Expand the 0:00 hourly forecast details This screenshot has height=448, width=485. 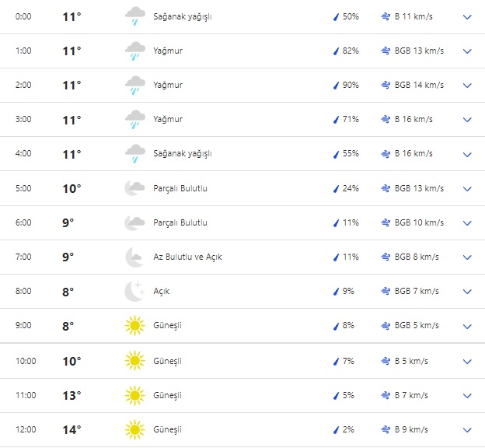[x=467, y=16]
